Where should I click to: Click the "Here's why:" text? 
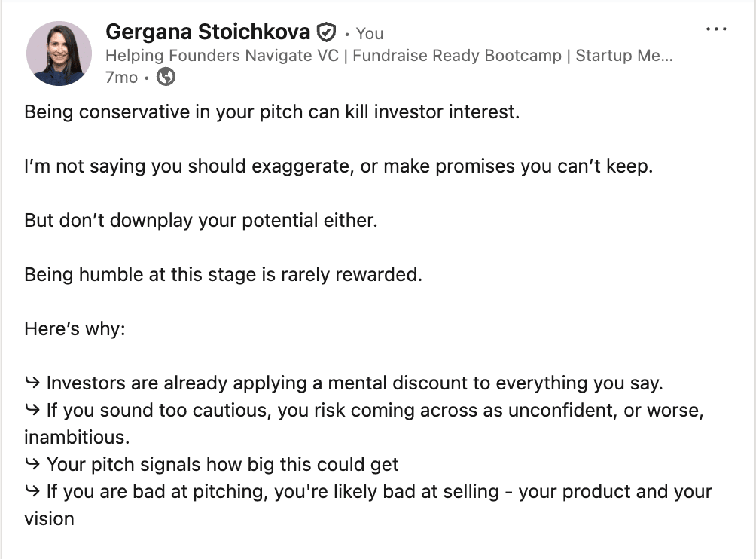click(x=74, y=329)
